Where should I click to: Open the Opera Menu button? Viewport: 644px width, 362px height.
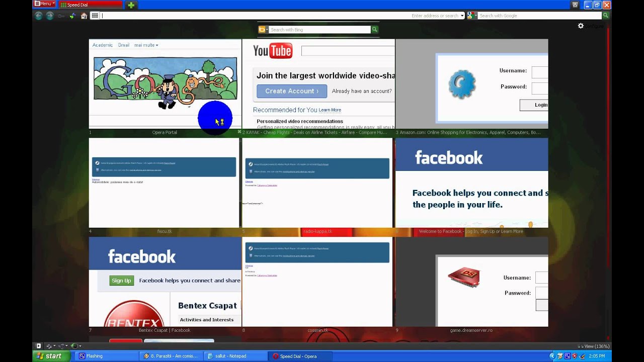coord(44,4)
